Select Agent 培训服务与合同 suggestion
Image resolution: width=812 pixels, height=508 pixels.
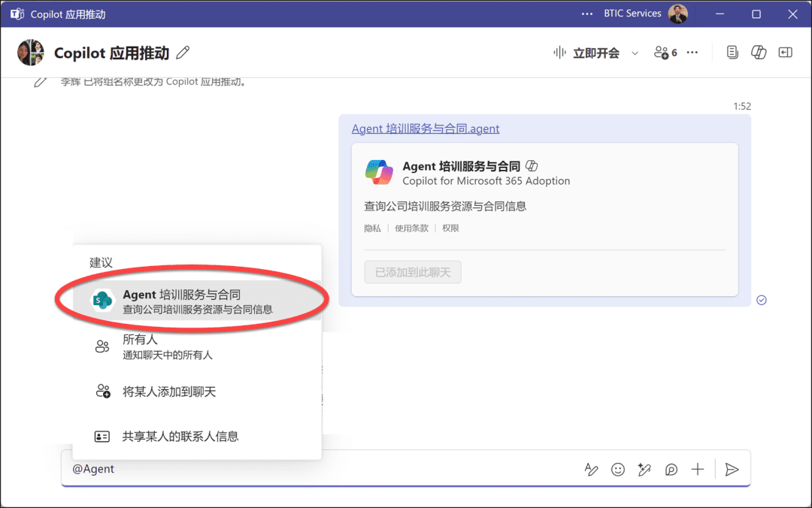coord(197,301)
